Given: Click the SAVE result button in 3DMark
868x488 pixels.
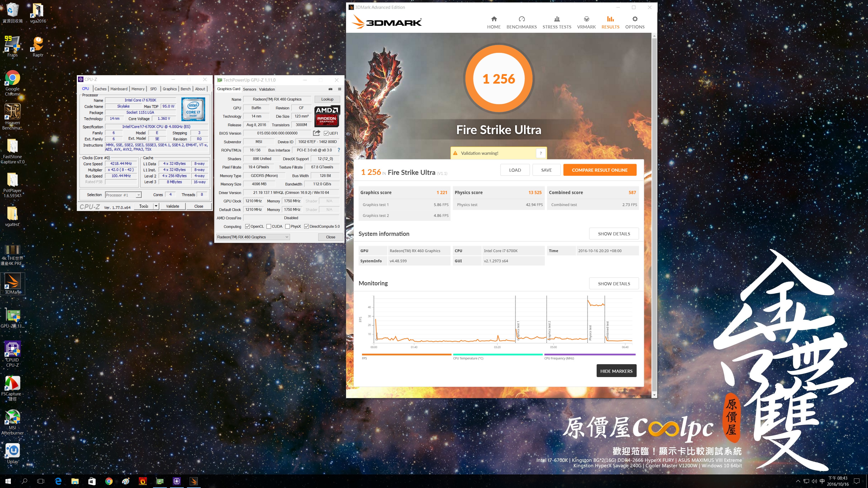Looking at the screenshot, I should [546, 170].
